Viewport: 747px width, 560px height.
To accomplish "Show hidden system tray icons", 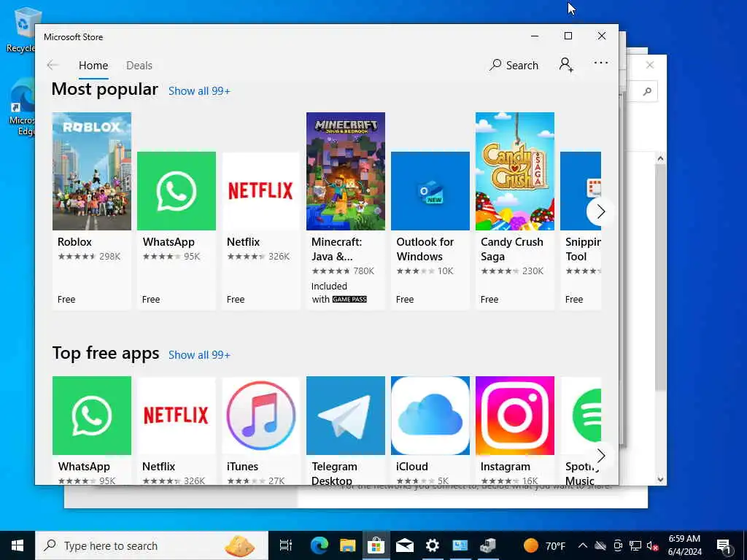I will pyautogui.click(x=583, y=545).
